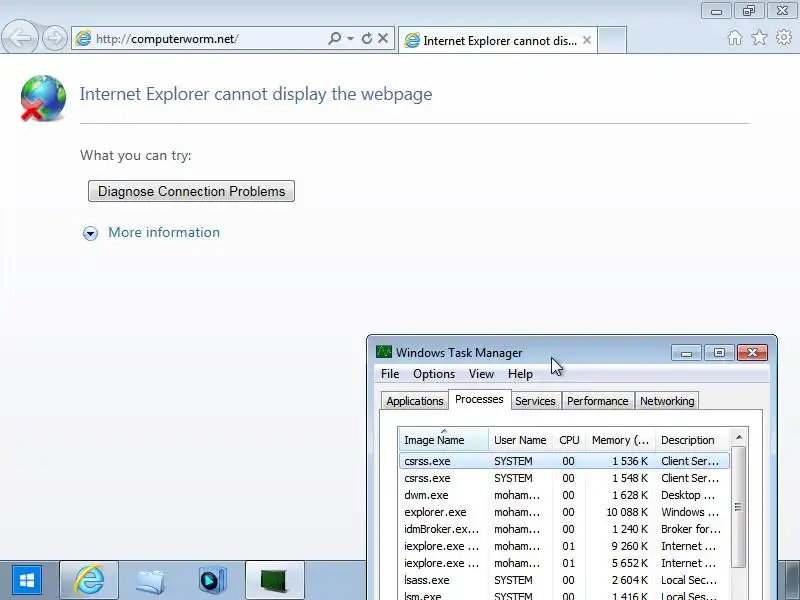
Task: Sort processes by Description column
Action: coord(692,440)
